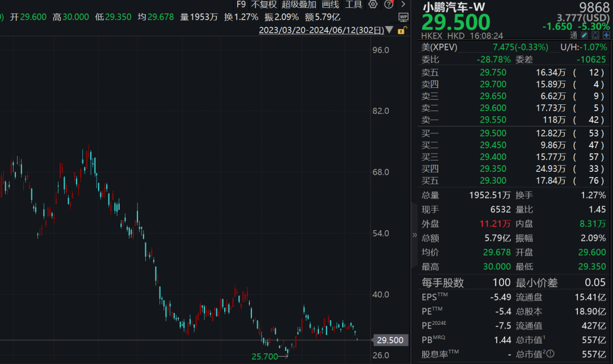Click the 通 connect label icon
Viewport: 613px width, 364px height.
[573, 35]
